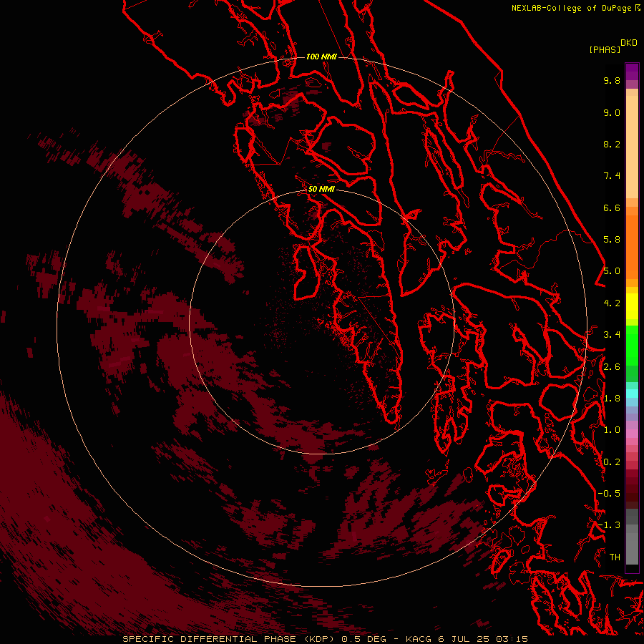This screenshot has height=644, width=644.
Task: Click the 3.4 value on the color scale
Action: pos(612,335)
